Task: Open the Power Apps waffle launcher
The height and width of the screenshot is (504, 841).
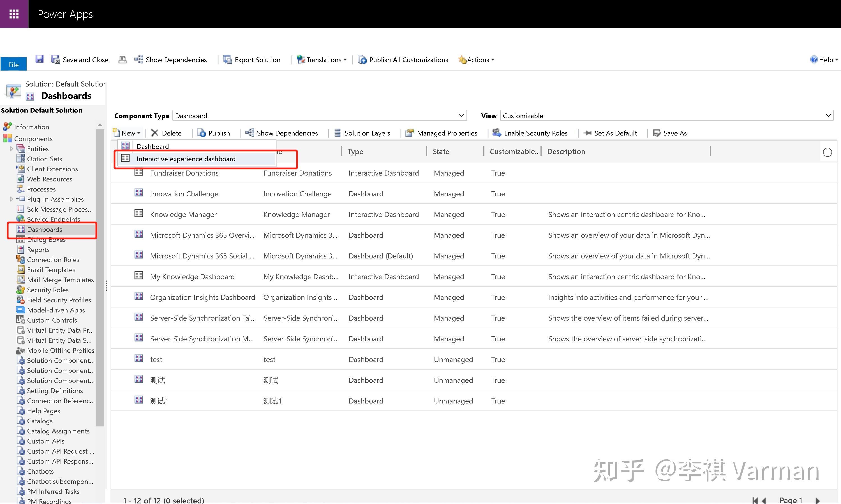Action: [14, 14]
